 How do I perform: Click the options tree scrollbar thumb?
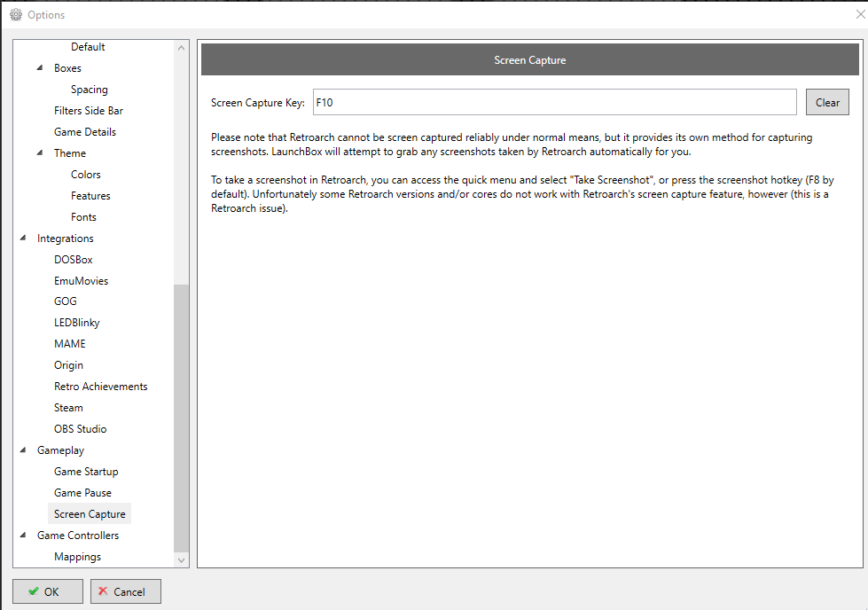pyautogui.click(x=181, y=418)
